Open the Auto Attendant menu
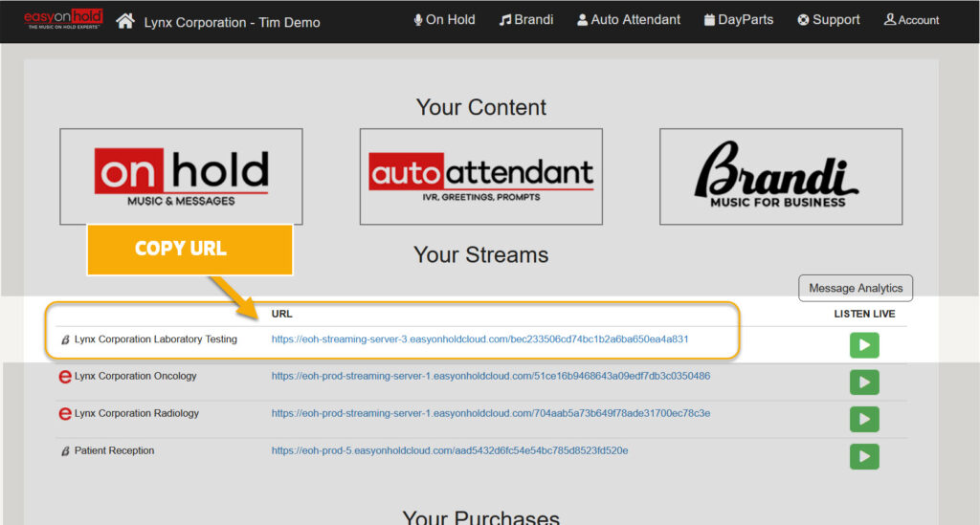The image size is (980, 525). [629, 20]
